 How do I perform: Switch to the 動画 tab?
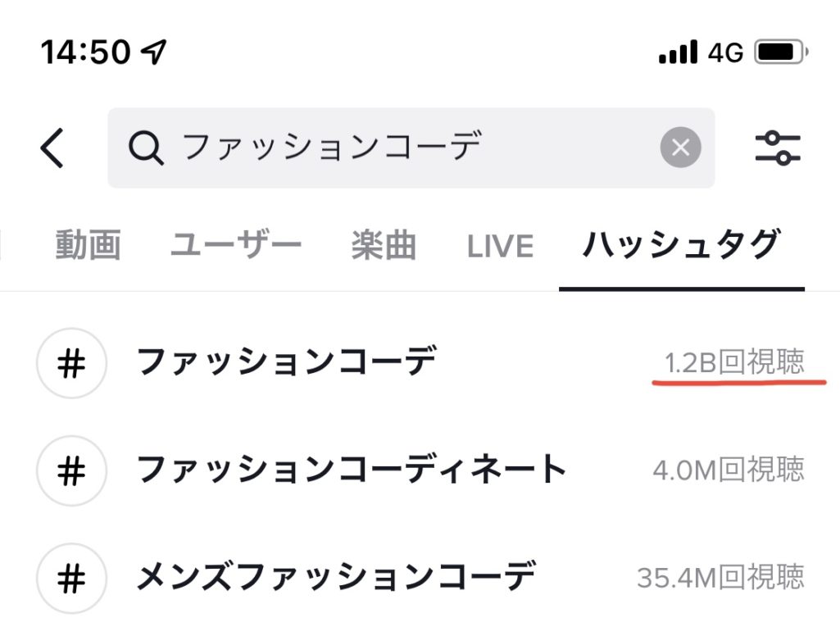click(89, 245)
